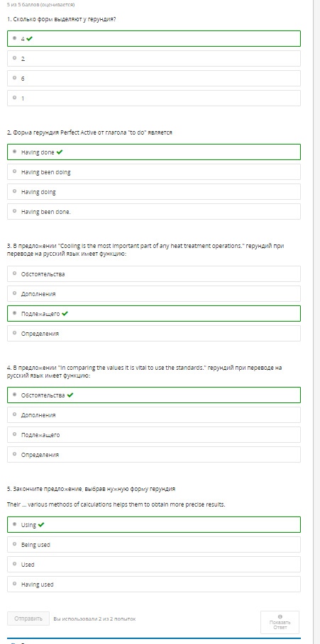
Task: Select the "4" radio option
Action: coord(154,38)
